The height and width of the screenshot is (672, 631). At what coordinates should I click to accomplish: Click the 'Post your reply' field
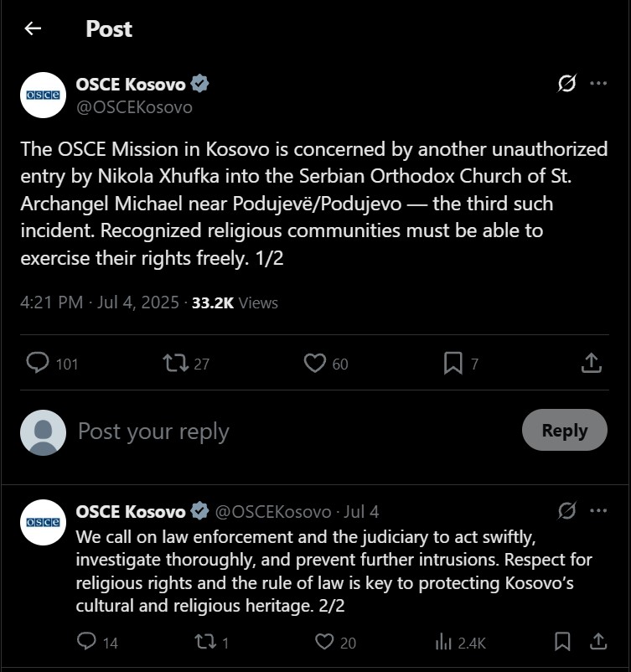click(x=153, y=432)
